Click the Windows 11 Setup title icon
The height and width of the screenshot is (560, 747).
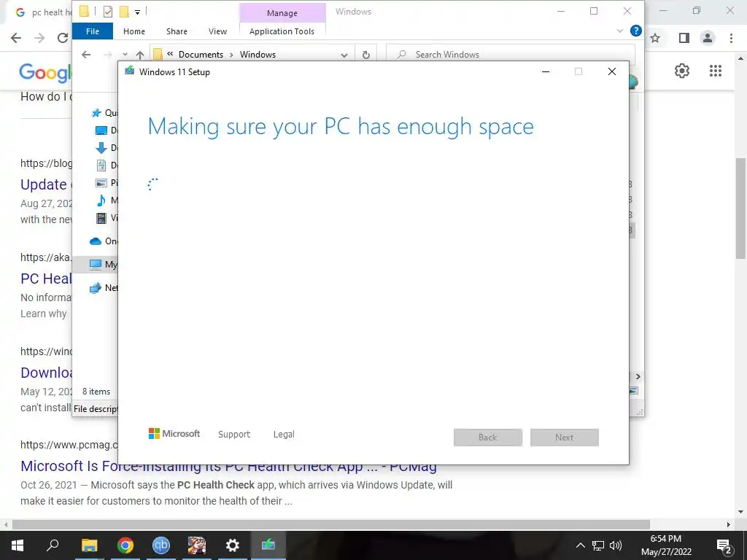click(x=129, y=71)
